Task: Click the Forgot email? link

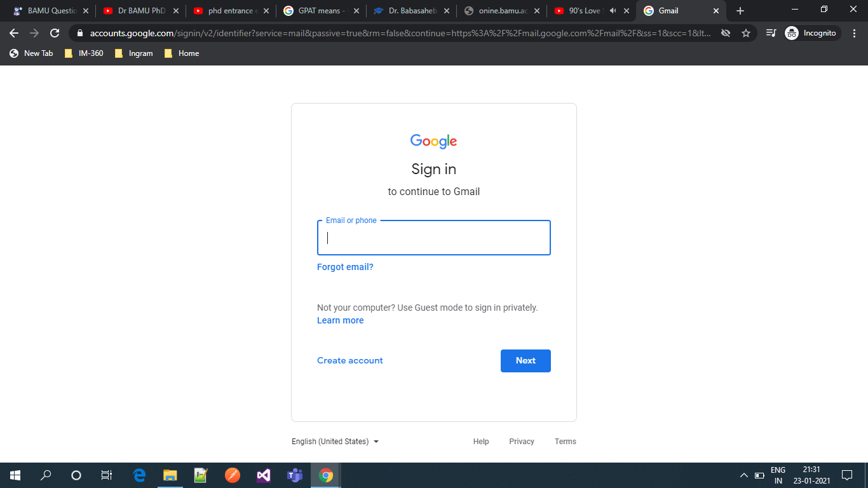Action: coord(345,268)
